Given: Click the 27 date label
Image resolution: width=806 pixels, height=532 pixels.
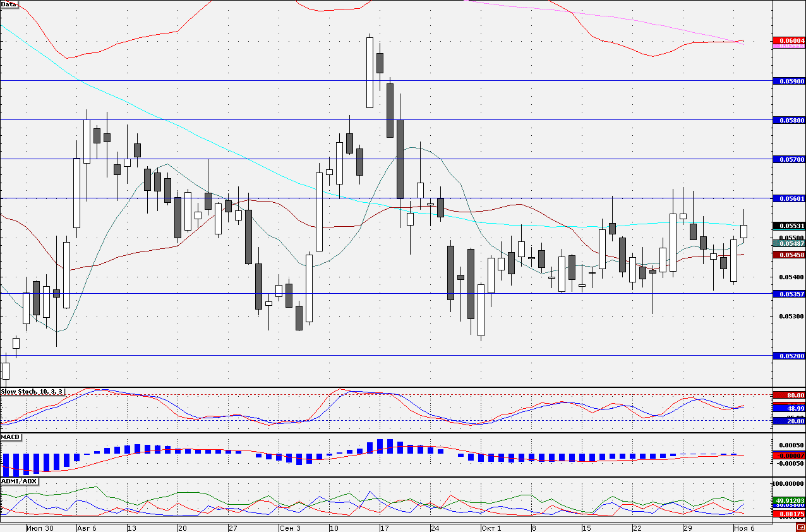Looking at the screenshot, I should click(x=232, y=528).
